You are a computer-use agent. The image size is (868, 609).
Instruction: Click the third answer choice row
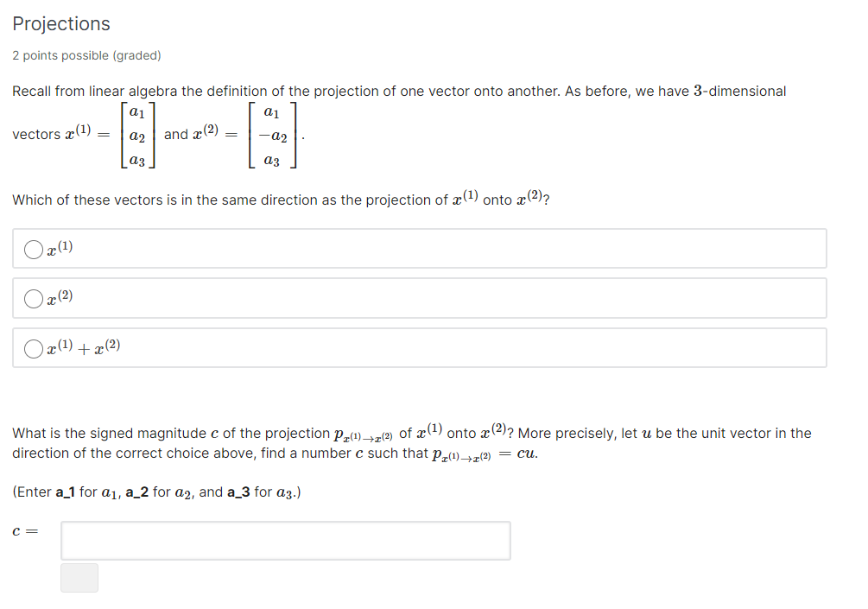click(x=419, y=347)
